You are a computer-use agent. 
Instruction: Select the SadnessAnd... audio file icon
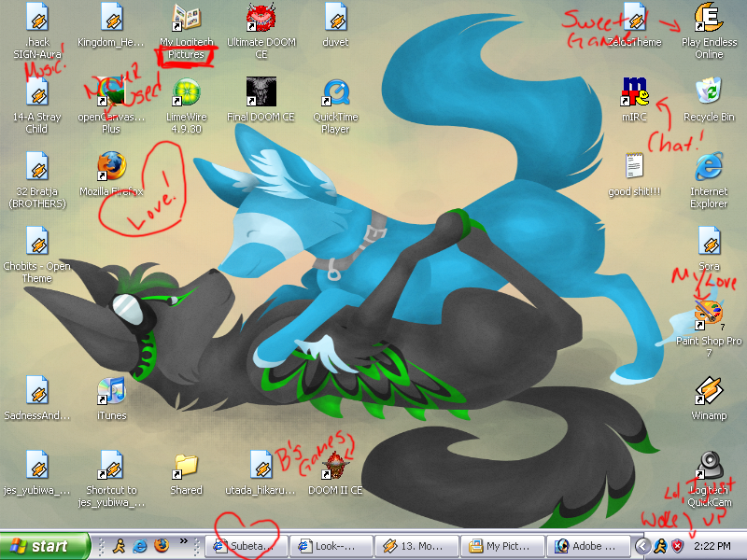37,391
